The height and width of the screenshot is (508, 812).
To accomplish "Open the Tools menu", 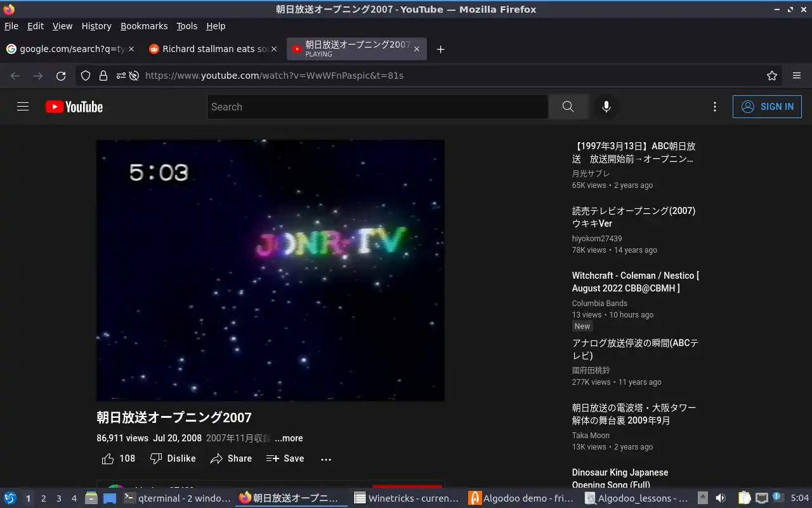I will pyautogui.click(x=187, y=26).
